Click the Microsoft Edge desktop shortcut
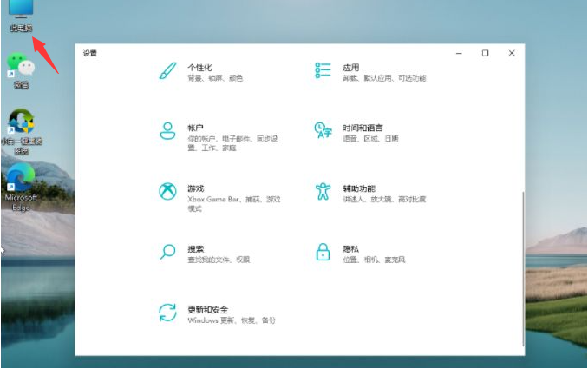588x369 pixels. (x=21, y=181)
